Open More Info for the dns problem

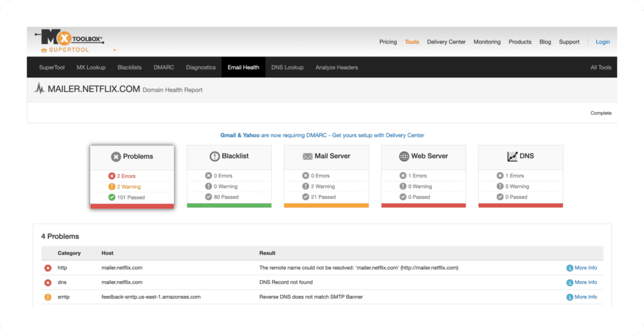[581, 282]
